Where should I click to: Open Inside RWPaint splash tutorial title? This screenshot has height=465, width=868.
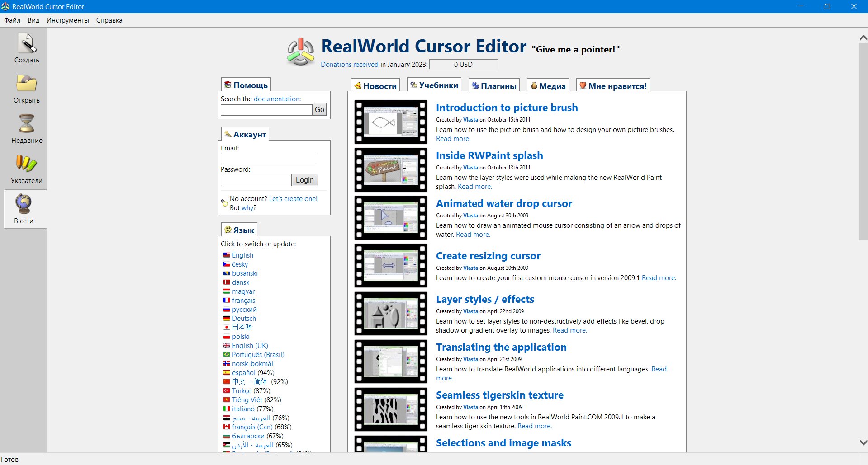489,155
